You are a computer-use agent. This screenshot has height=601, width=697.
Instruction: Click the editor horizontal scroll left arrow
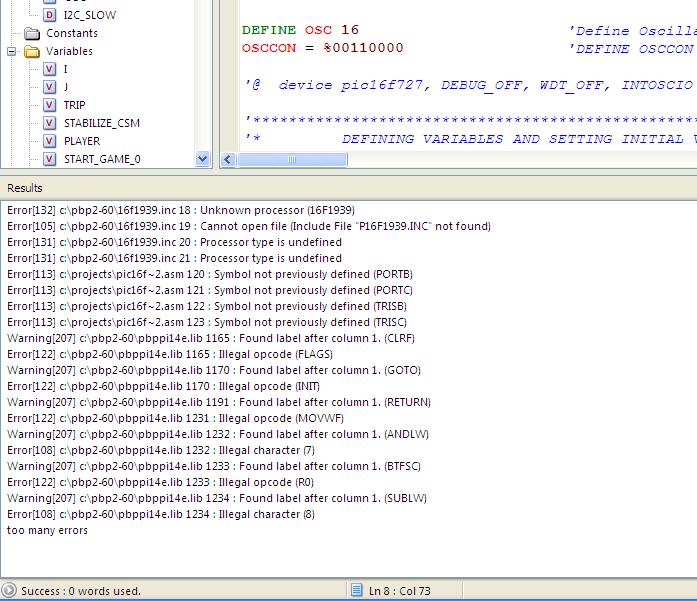[228, 159]
